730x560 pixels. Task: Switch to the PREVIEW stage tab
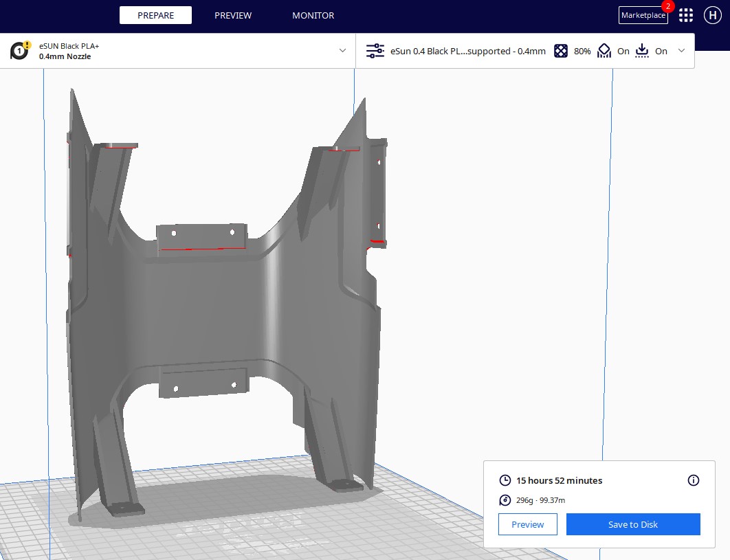tap(233, 15)
